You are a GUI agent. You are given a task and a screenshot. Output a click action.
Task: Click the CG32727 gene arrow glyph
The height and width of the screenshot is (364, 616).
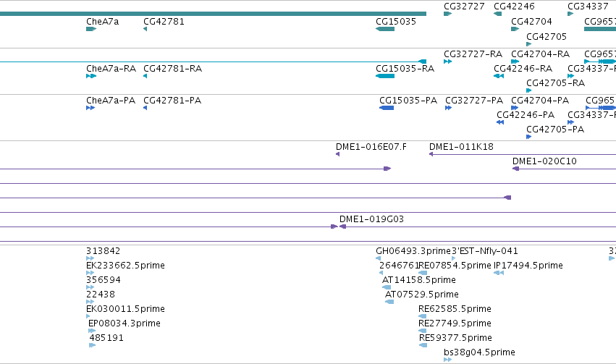[447, 14]
